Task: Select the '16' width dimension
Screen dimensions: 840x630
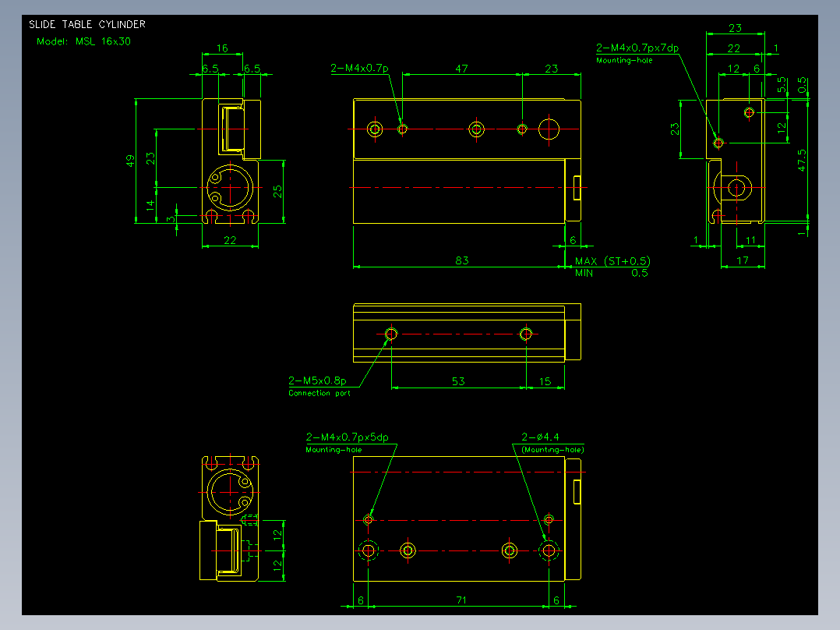Action: click(222, 48)
